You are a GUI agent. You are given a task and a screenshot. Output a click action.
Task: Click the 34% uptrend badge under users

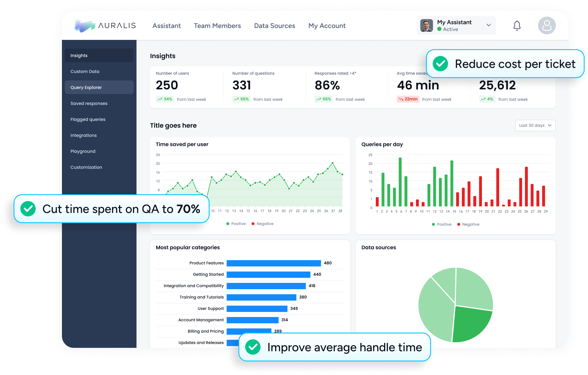165,99
